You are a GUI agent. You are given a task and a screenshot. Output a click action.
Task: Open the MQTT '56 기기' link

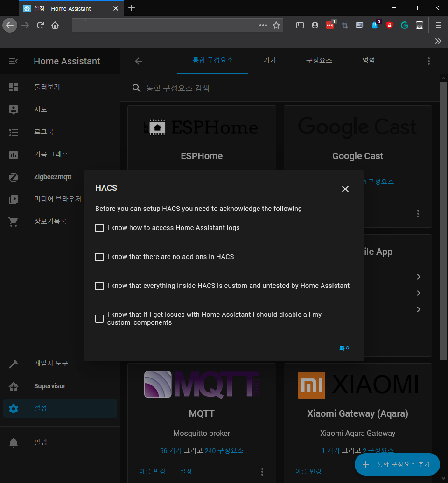(x=171, y=451)
